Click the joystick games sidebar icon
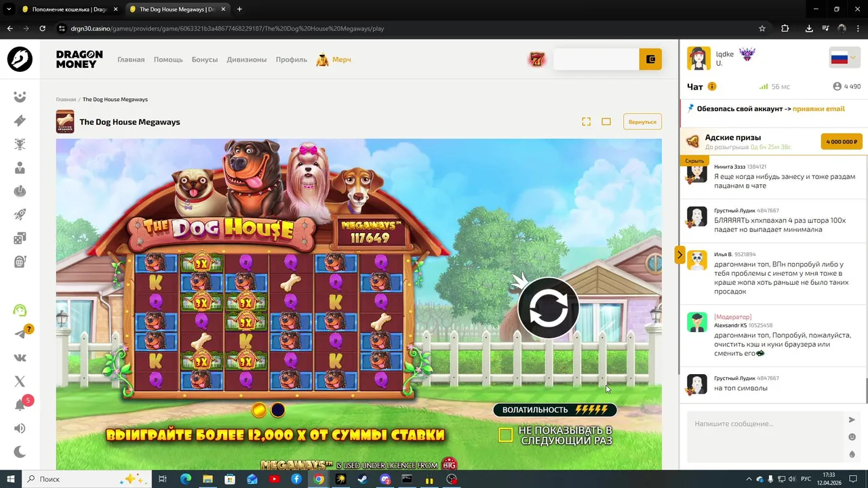 pyautogui.click(x=20, y=191)
